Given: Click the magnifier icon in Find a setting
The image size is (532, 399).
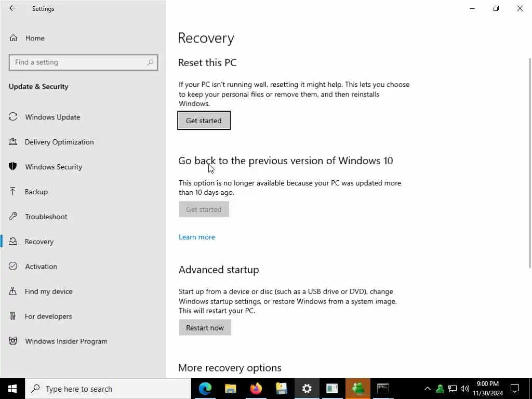Looking at the screenshot, I should click(x=150, y=62).
